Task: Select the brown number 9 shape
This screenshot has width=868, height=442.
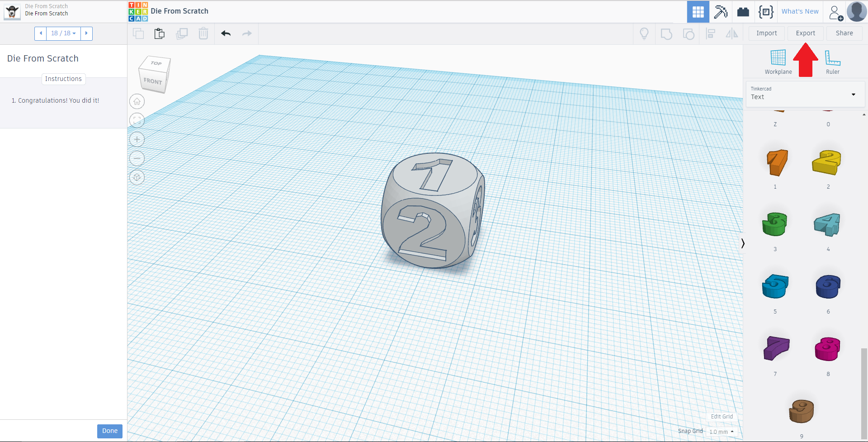Action: (802, 411)
